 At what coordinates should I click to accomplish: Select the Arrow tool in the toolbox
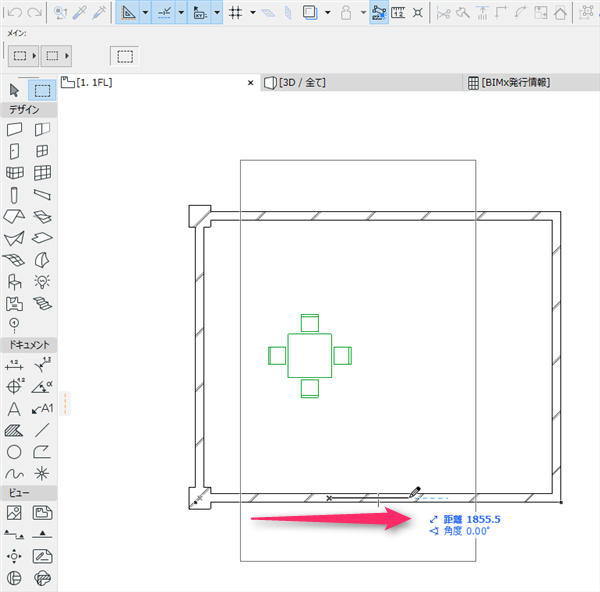(x=14, y=90)
